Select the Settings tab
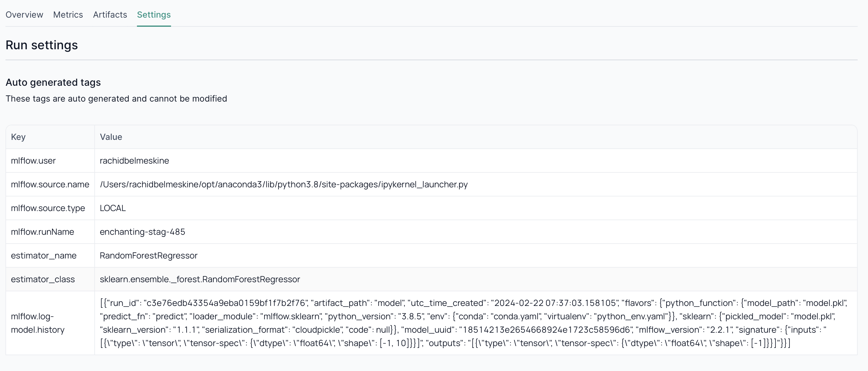The image size is (868, 371). (x=154, y=15)
